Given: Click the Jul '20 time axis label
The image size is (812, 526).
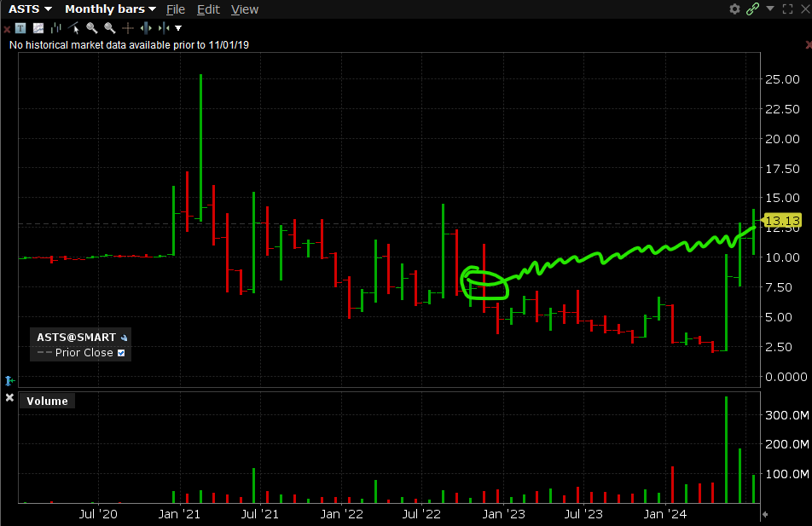Looking at the screenshot, I should 98,514.
